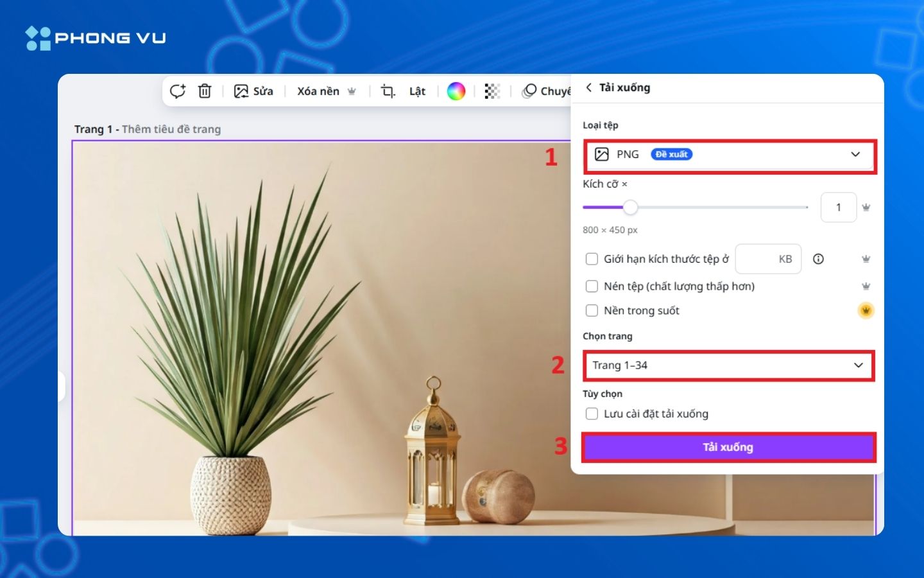Click the crown icon beside Nền trong suốt
This screenshot has width=924, height=578.
pyautogui.click(x=865, y=310)
